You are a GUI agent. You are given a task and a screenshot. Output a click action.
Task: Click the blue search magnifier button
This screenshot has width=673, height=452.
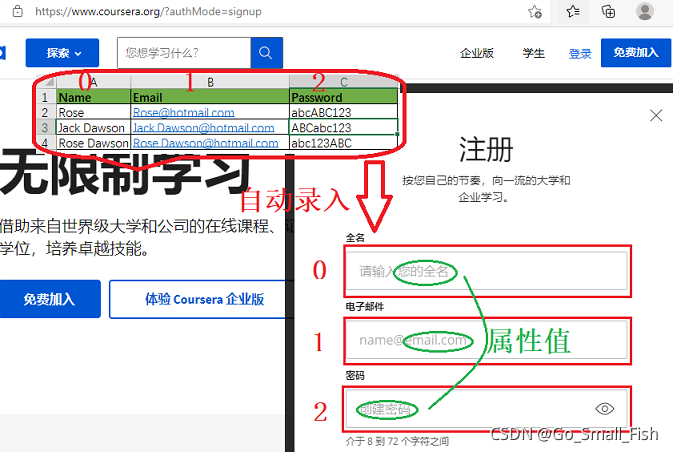[266, 53]
